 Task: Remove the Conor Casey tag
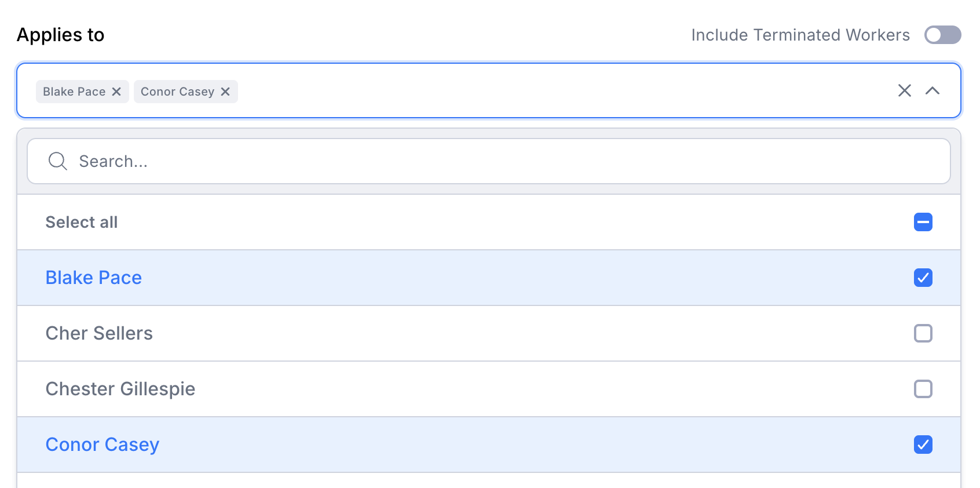coord(225,92)
